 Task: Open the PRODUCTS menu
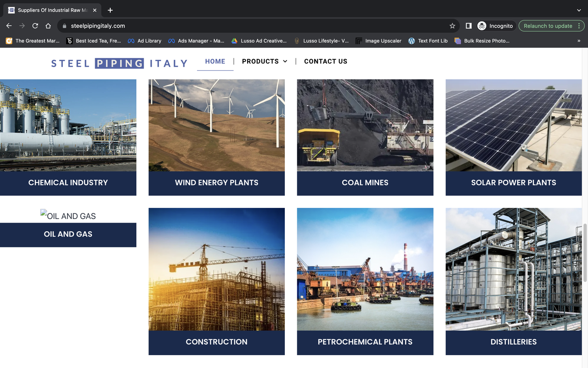(x=260, y=61)
